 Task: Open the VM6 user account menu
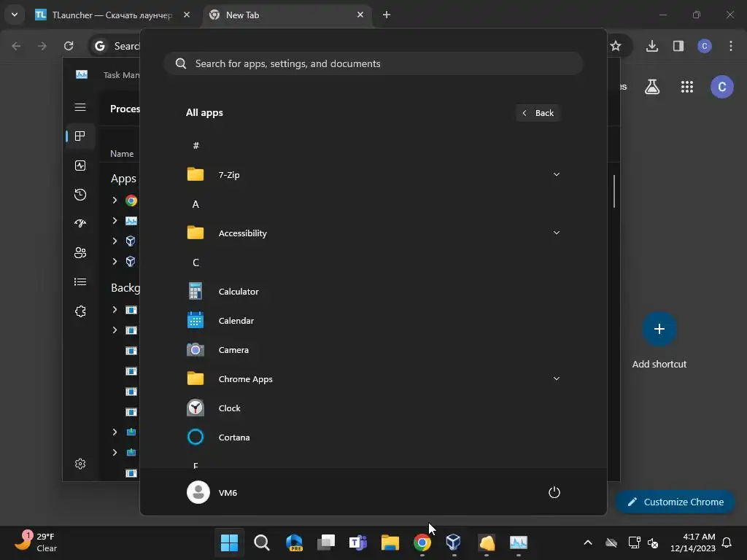[212, 492]
